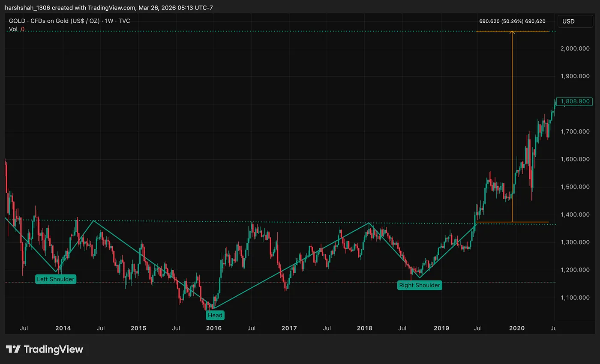Click the 1,700.000 price axis label
The width and height of the screenshot is (600, 364).
tap(576, 131)
